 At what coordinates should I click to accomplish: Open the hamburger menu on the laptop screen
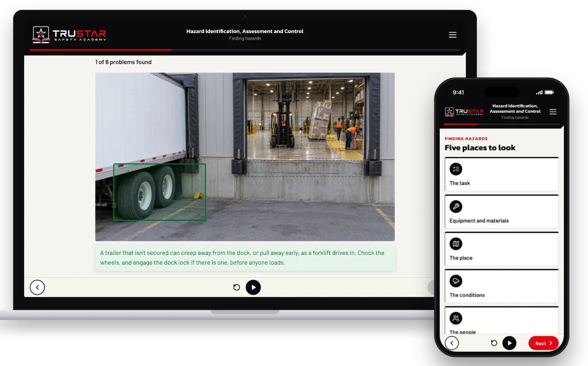pyautogui.click(x=452, y=35)
